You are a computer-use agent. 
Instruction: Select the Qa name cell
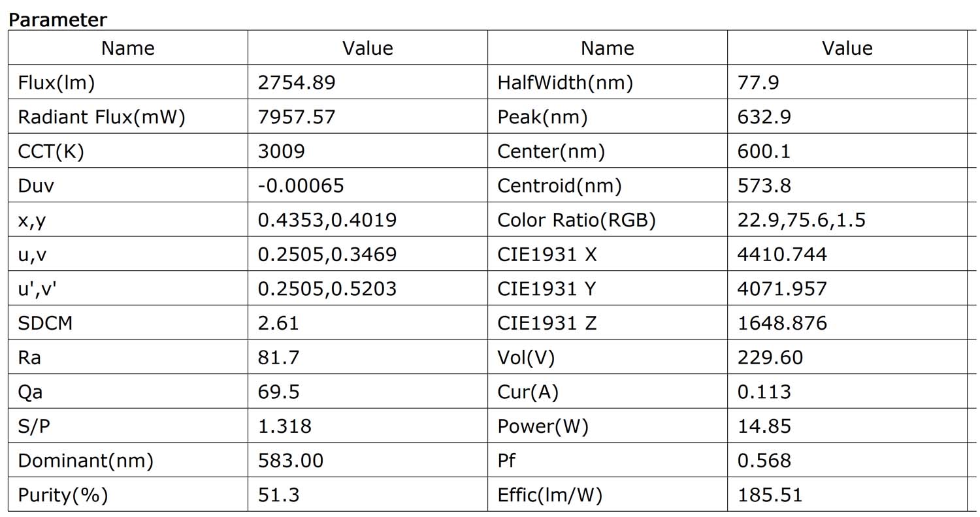[x=31, y=392]
